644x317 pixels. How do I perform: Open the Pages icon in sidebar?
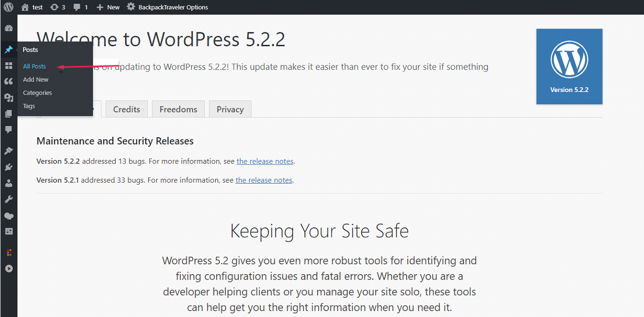coord(8,114)
